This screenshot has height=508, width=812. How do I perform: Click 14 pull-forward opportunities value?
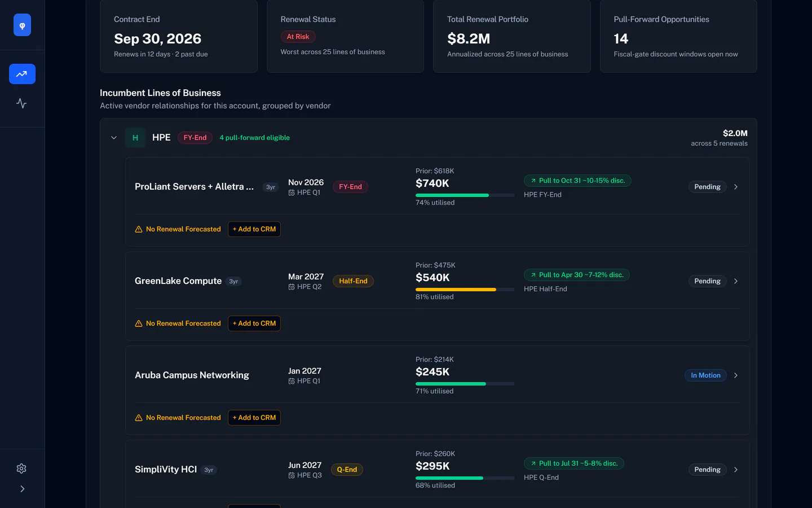click(x=621, y=39)
